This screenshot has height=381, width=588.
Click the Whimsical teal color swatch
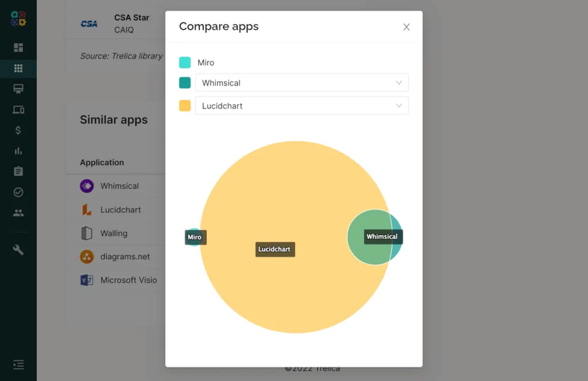[x=185, y=83]
